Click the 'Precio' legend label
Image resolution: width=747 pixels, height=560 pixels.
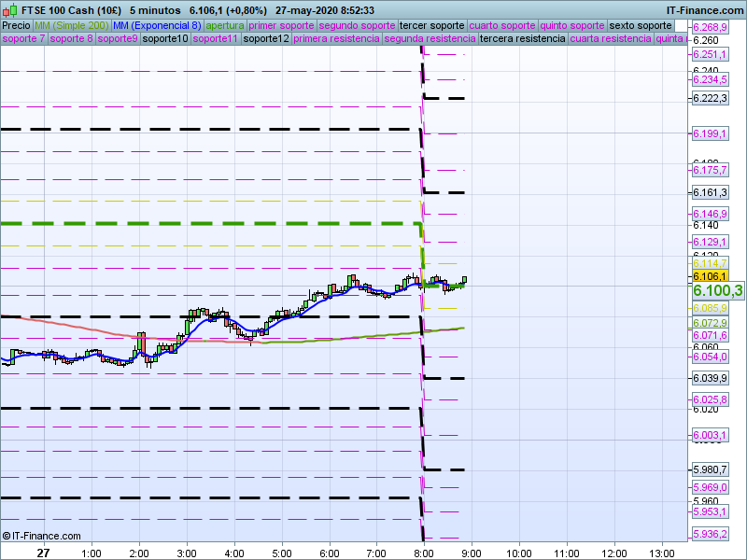click(16, 25)
